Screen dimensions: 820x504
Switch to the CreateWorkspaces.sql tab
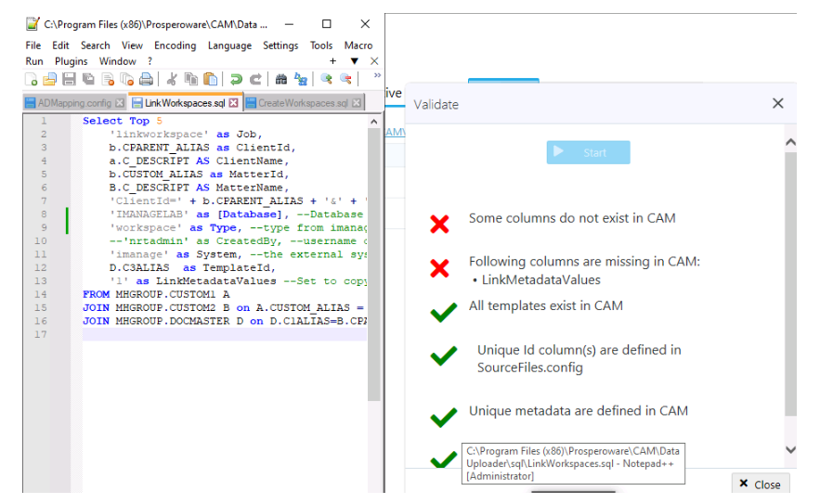(303, 103)
